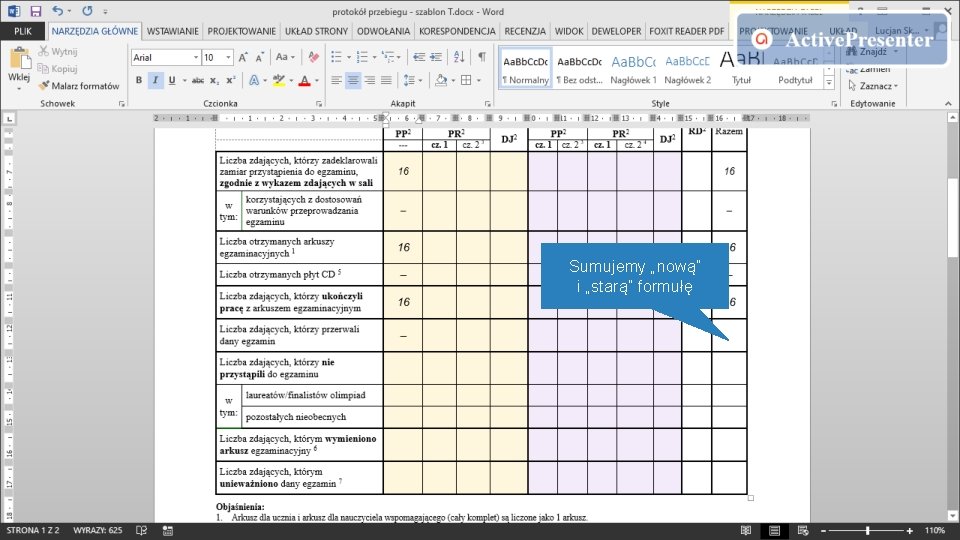Center the paragraph text

[353, 80]
